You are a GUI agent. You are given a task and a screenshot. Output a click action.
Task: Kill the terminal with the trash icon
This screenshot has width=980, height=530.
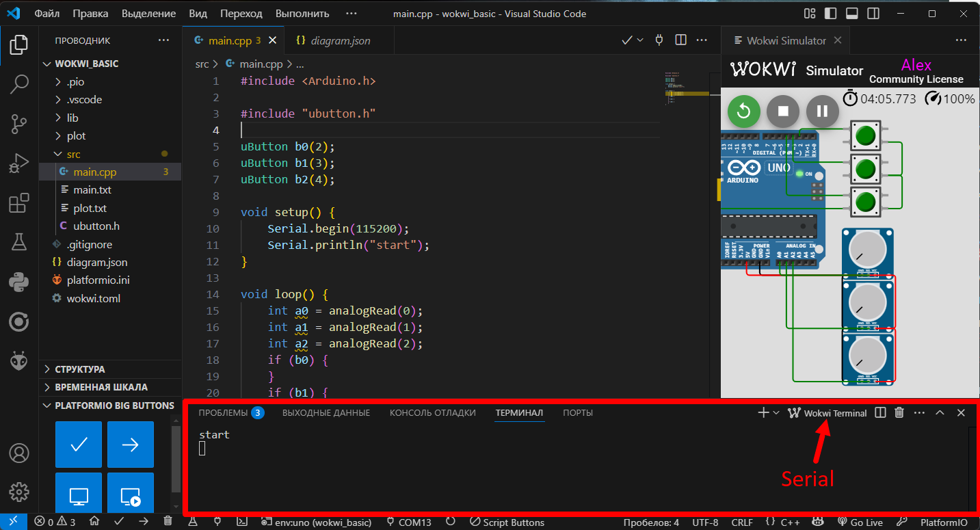click(x=899, y=412)
